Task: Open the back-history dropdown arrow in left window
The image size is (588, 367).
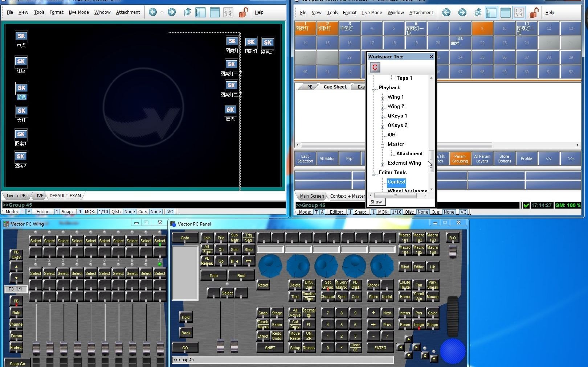Action: (162, 12)
